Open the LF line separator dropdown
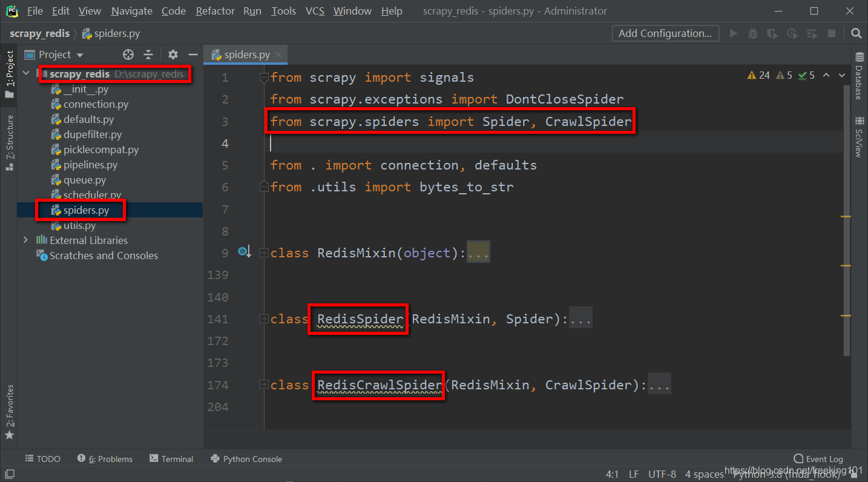This screenshot has width=868, height=482. pyautogui.click(x=634, y=474)
